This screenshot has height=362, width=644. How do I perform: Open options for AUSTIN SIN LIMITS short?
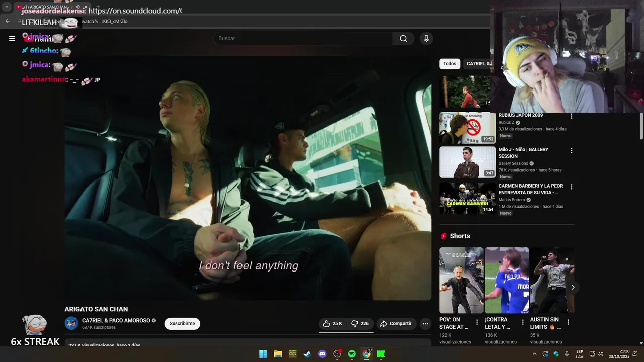click(568, 322)
